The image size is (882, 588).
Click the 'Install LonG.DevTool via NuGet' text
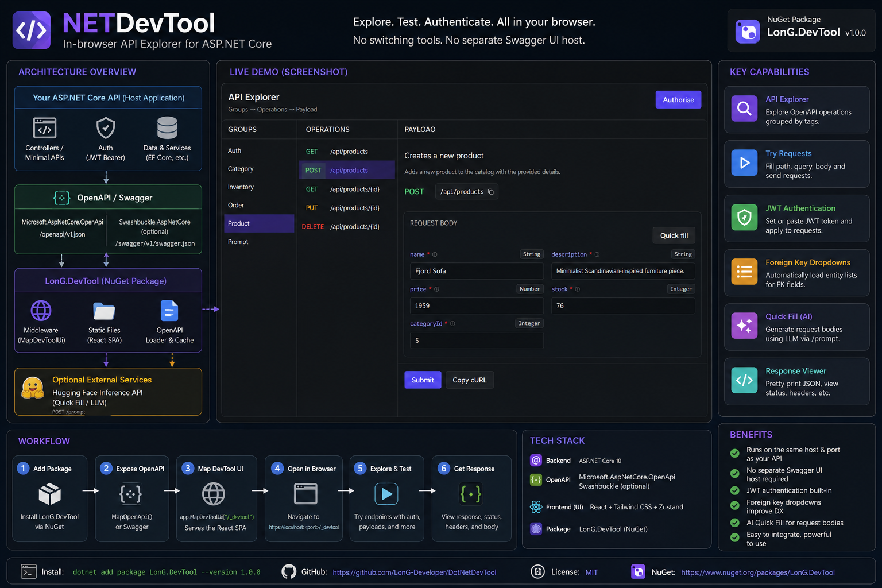[x=49, y=521]
